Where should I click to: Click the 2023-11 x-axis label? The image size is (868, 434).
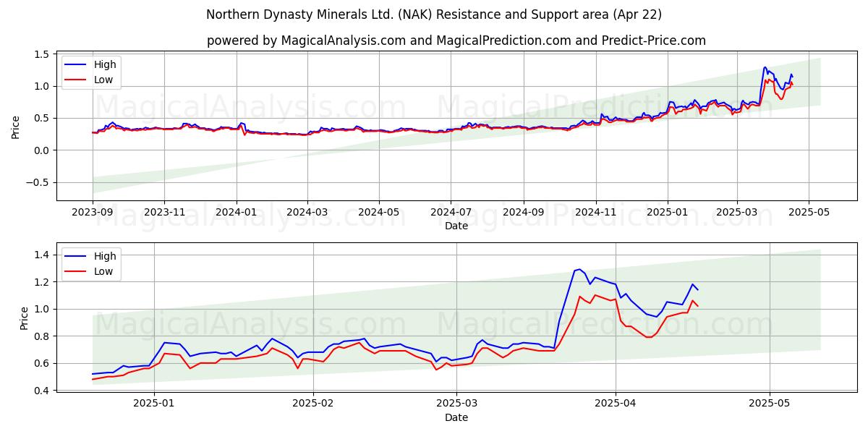pos(164,213)
